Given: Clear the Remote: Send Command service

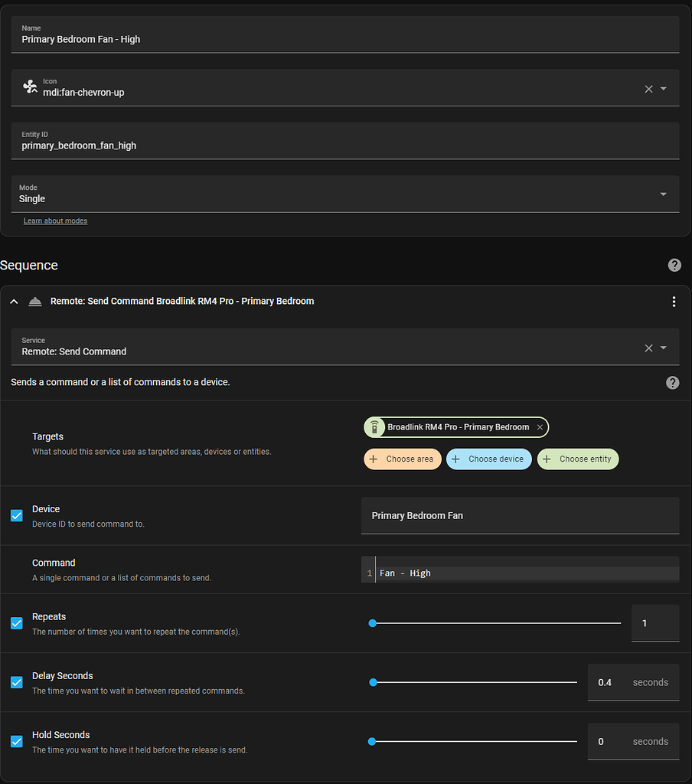Looking at the screenshot, I should tap(648, 348).
